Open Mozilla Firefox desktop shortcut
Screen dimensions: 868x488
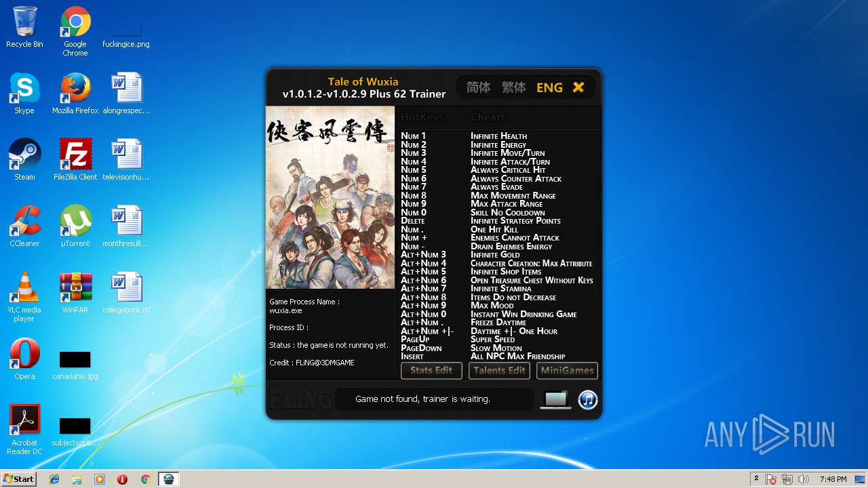(x=75, y=94)
